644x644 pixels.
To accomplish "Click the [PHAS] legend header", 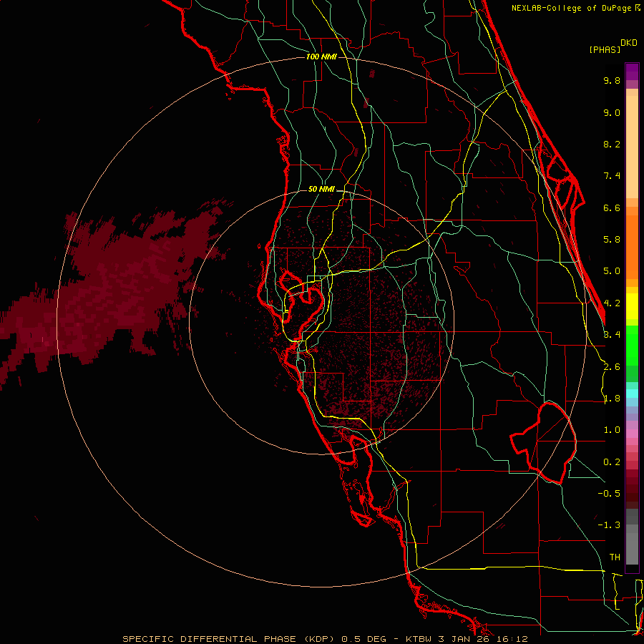I will tap(604, 50).
